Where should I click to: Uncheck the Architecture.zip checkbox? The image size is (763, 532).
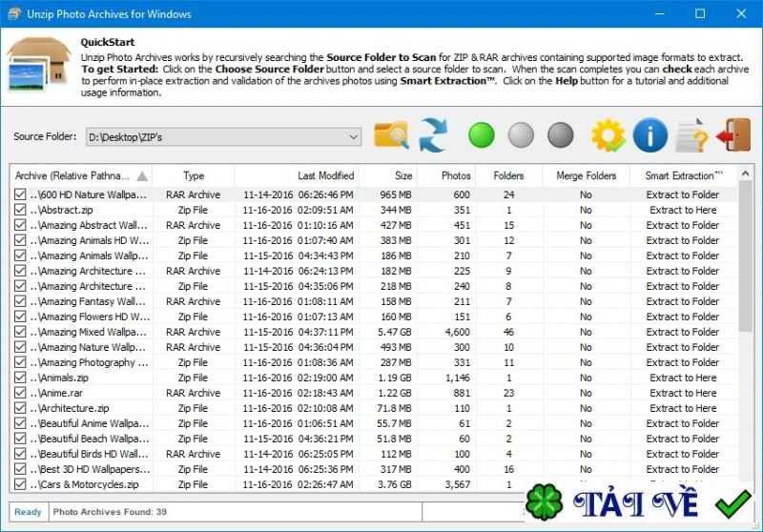(x=20, y=408)
